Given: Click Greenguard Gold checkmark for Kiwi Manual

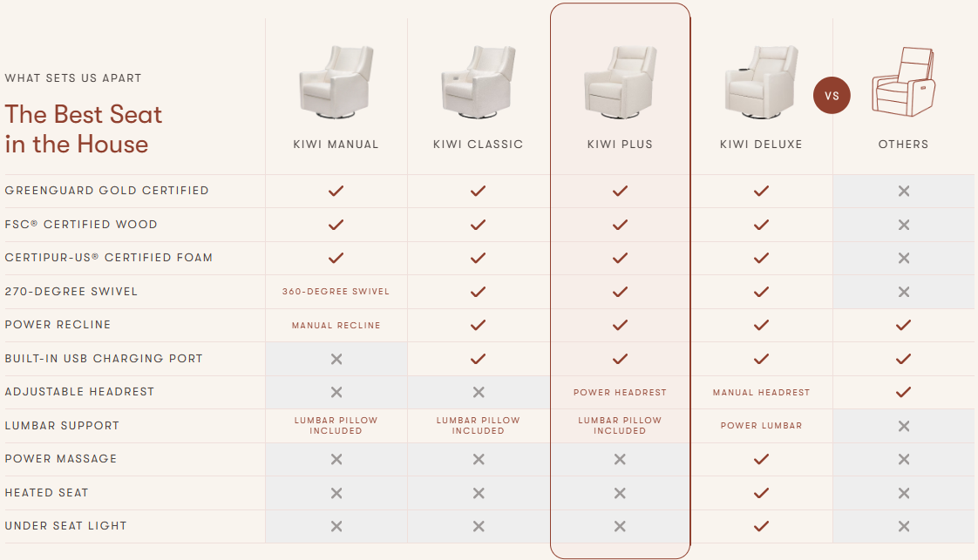Looking at the screenshot, I should tap(336, 191).
